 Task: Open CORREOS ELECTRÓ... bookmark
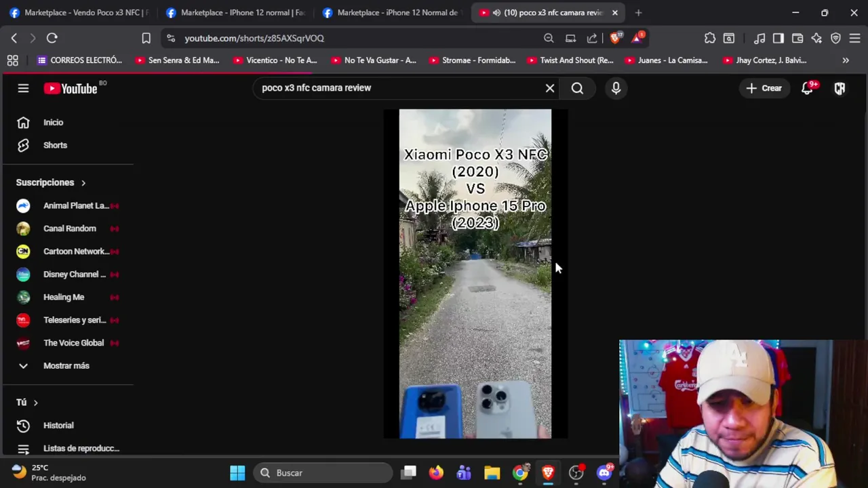click(80, 60)
